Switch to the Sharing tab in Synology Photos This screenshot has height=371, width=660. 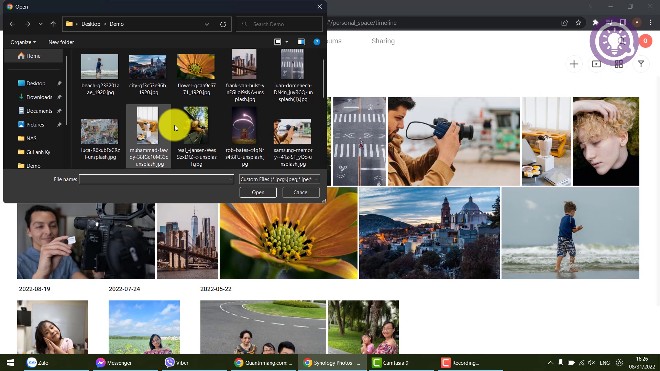coord(383,41)
